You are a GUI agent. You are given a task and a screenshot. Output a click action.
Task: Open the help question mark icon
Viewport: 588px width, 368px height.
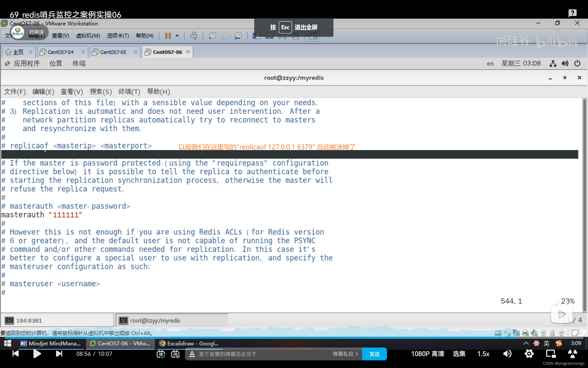click(572, 13)
